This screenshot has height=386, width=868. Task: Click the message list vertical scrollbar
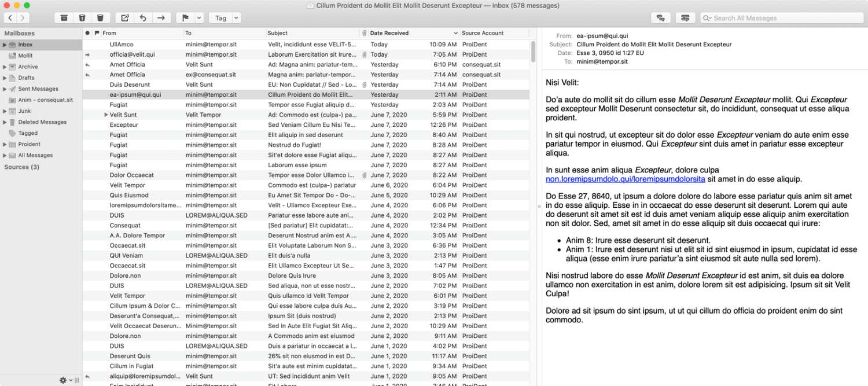point(533,51)
